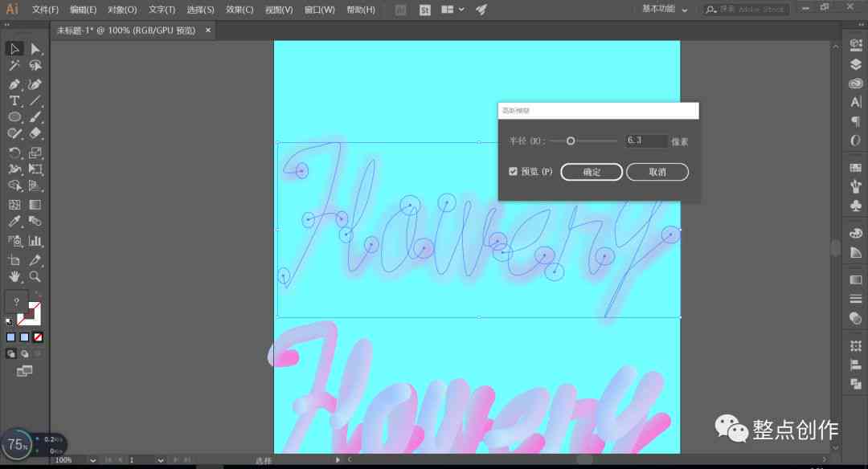
Task: Select the Shape Builder tool
Action: [x=14, y=186]
